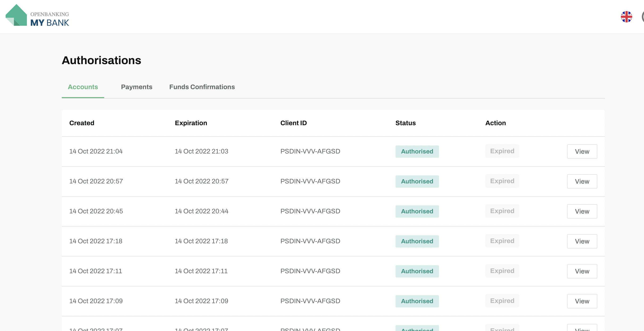Sort the table by the Created column
Image resolution: width=644 pixels, height=331 pixels.
pyautogui.click(x=82, y=123)
